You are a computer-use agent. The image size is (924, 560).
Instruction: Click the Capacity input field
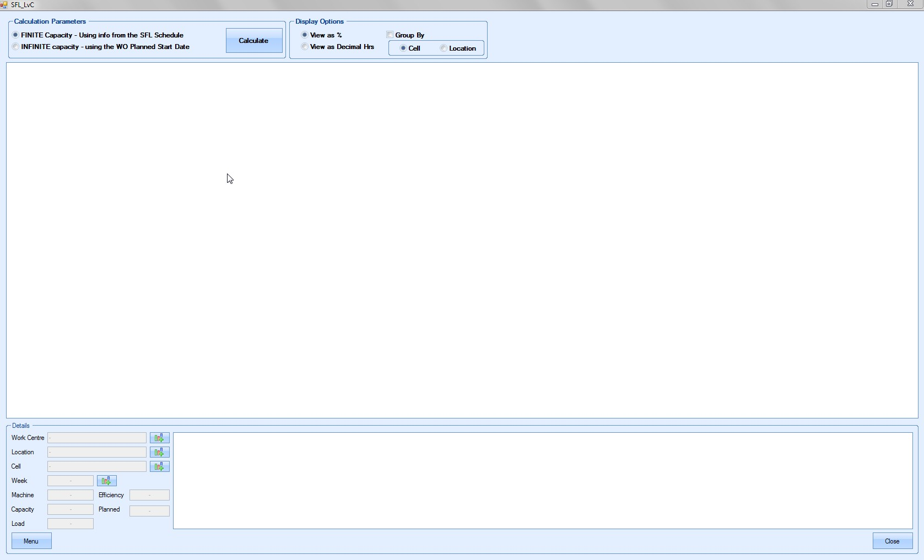coord(71,510)
